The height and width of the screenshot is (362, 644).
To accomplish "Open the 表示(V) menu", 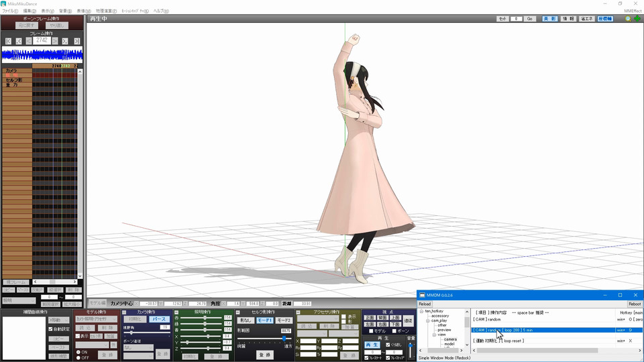I will (x=47, y=11).
